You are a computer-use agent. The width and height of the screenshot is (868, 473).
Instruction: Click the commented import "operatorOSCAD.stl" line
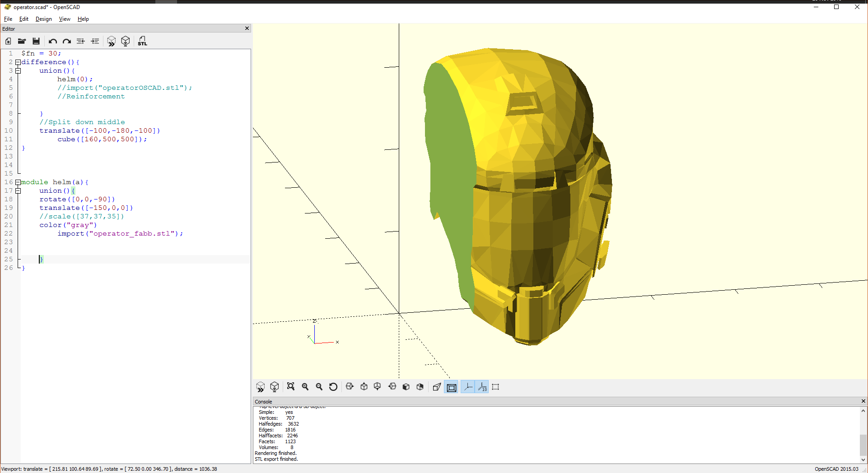tap(125, 88)
